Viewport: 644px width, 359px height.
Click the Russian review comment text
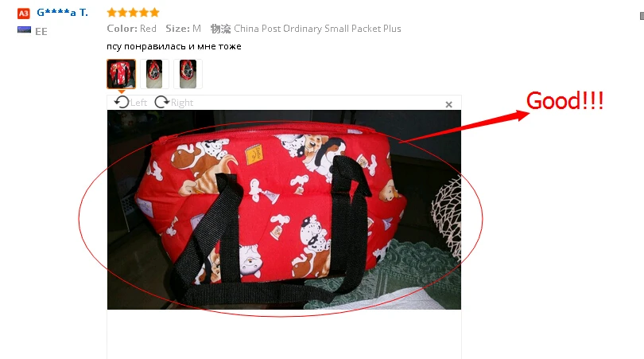click(x=174, y=46)
